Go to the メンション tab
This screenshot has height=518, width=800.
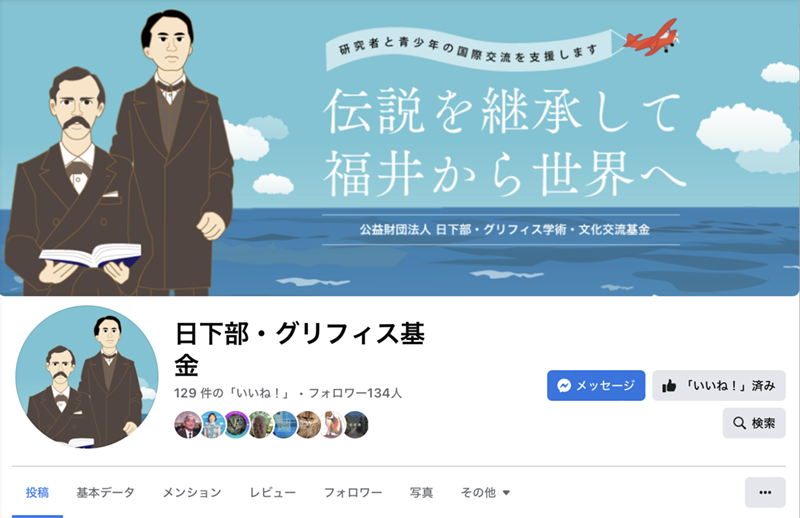coord(192,492)
